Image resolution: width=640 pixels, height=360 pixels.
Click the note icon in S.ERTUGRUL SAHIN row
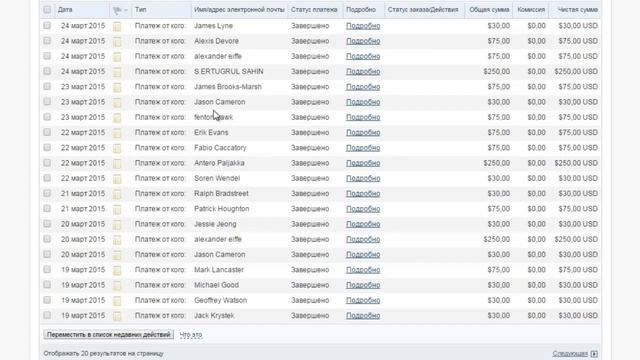pyautogui.click(x=117, y=72)
